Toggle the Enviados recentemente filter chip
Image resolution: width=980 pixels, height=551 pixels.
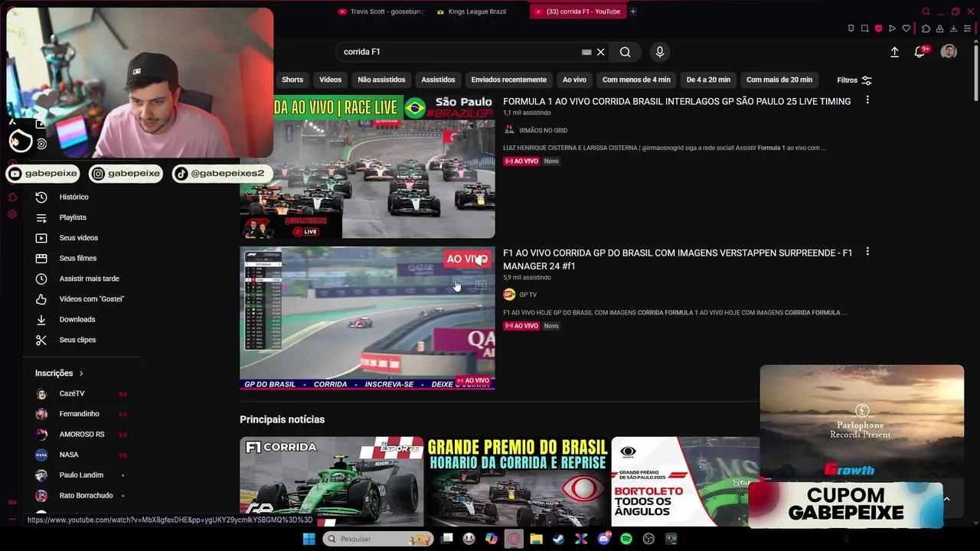pyautogui.click(x=509, y=80)
